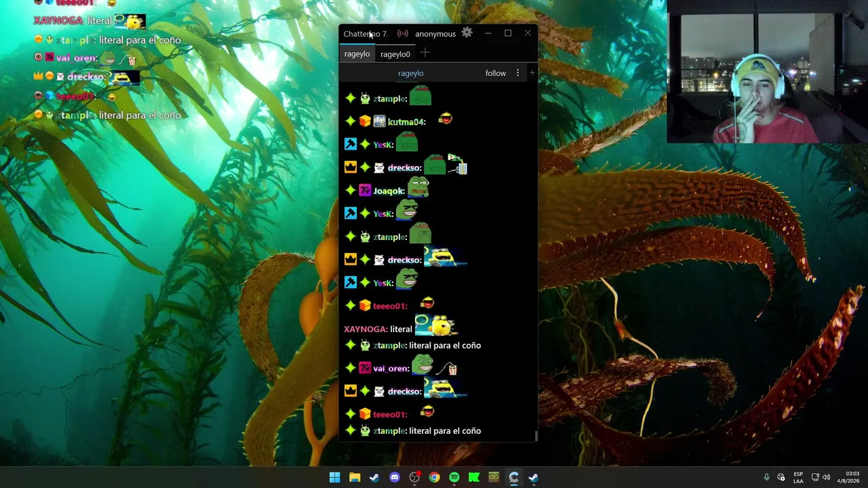Open Google Chrome from the taskbar
The image size is (868, 488).
pos(434,477)
